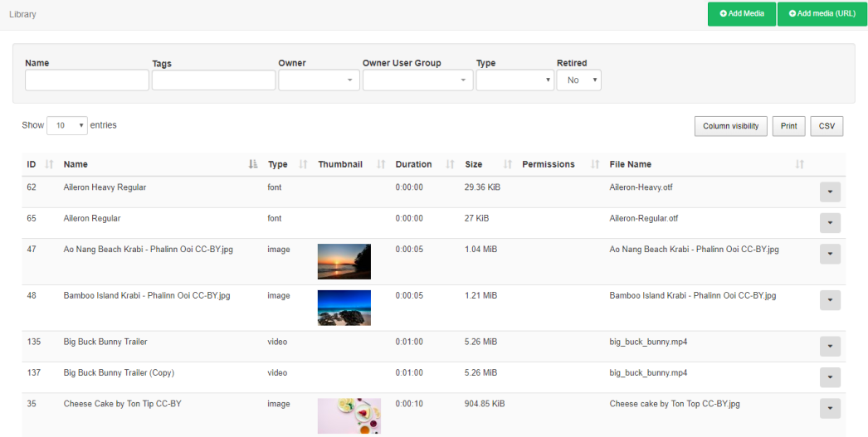The height and width of the screenshot is (437, 868).
Task: Open the Type filter dropdown
Action: click(x=514, y=80)
